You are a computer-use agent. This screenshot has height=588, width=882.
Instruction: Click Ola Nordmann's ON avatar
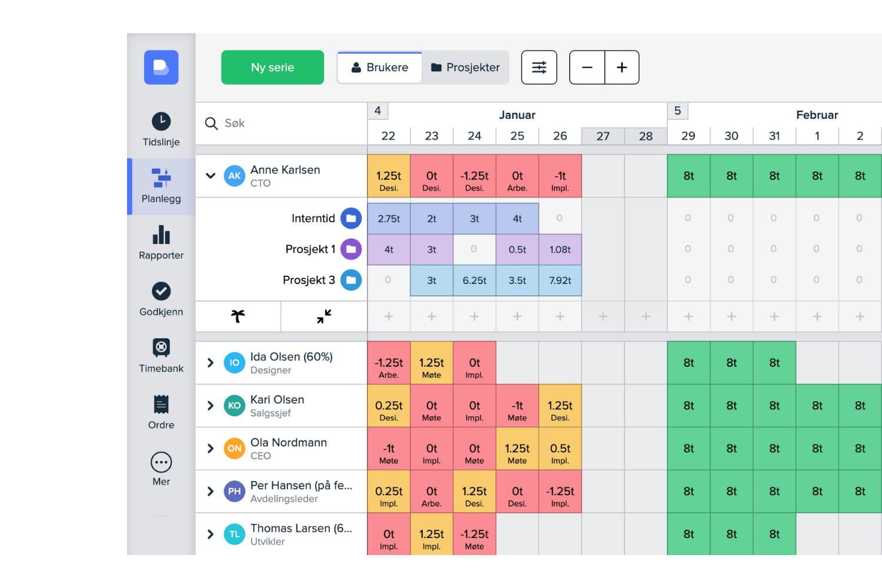234,449
